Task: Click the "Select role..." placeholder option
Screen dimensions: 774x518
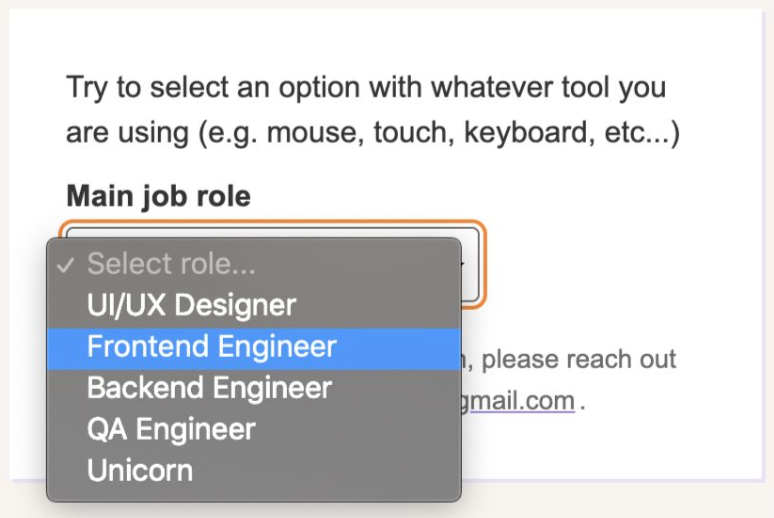Action: click(x=171, y=264)
